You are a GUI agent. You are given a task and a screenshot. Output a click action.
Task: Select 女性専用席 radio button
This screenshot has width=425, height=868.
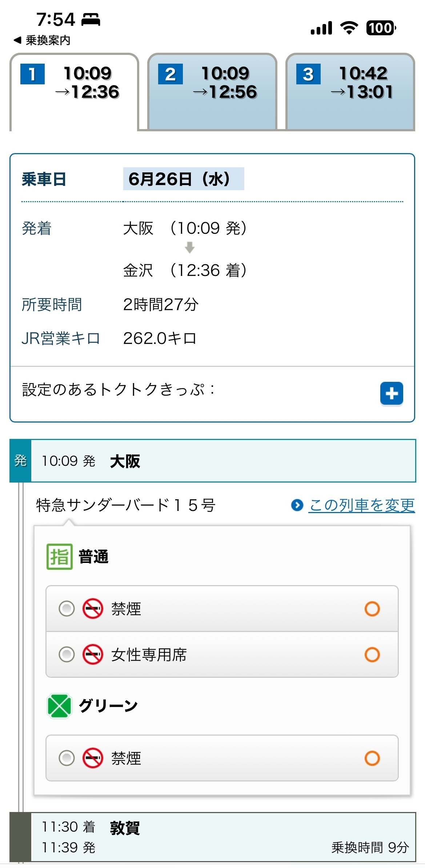click(x=67, y=655)
